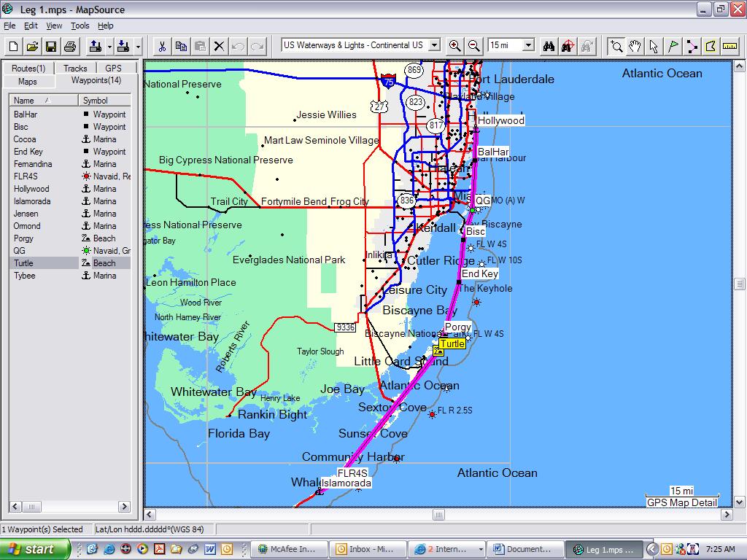Open the File menu
Screen dimensions: 747x560
point(9,26)
